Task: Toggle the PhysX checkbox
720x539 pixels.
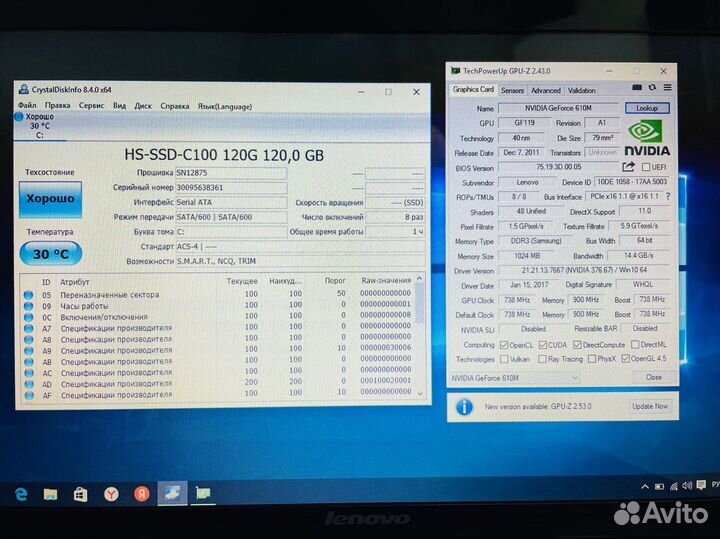Action: (x=592, y=359)
